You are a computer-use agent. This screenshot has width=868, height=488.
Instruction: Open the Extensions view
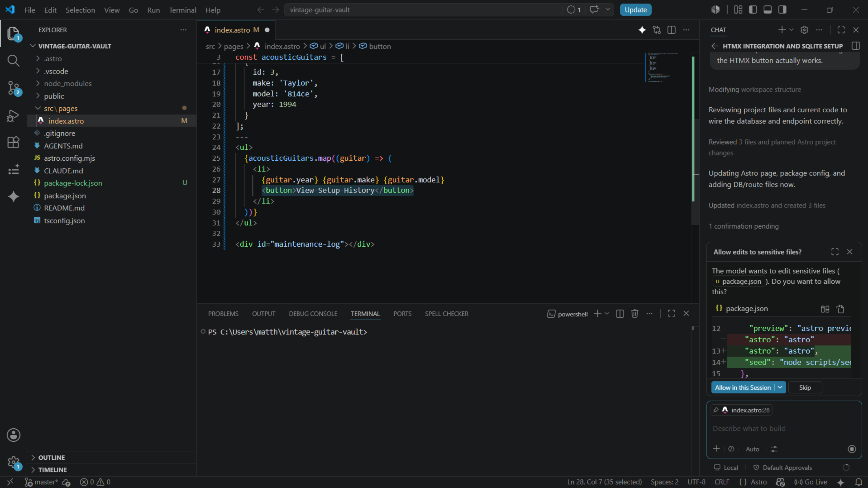pyautogui.click(x=13, y=143)
